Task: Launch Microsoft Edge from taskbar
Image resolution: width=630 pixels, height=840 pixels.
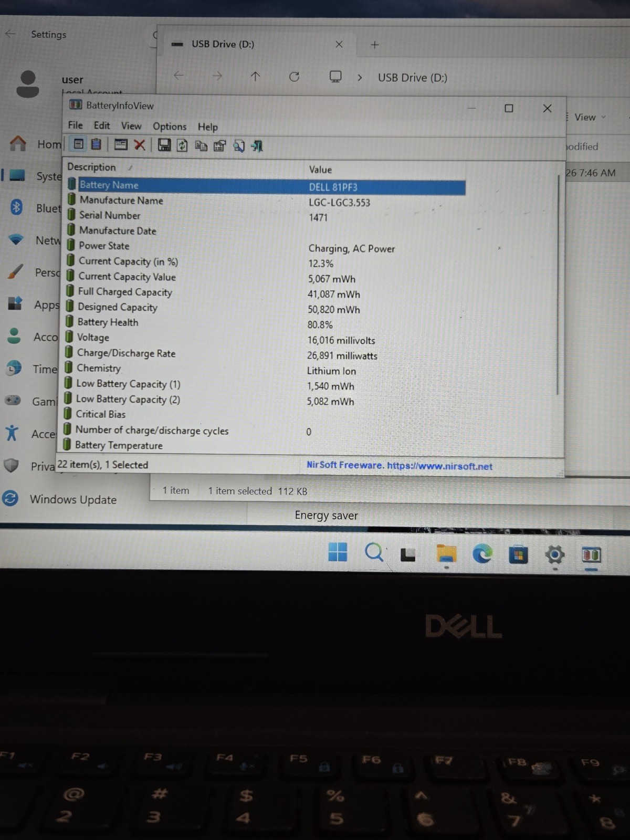Action: tap(482, 554)
